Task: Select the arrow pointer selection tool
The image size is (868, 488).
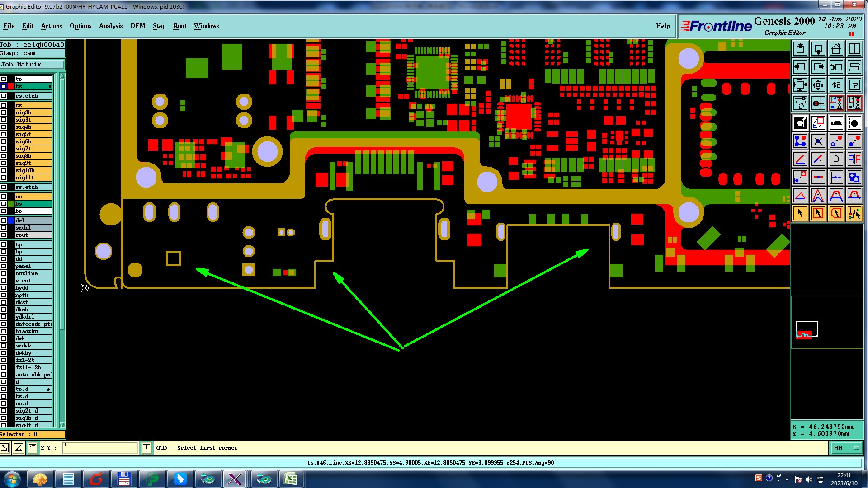Action: (800, 213)
